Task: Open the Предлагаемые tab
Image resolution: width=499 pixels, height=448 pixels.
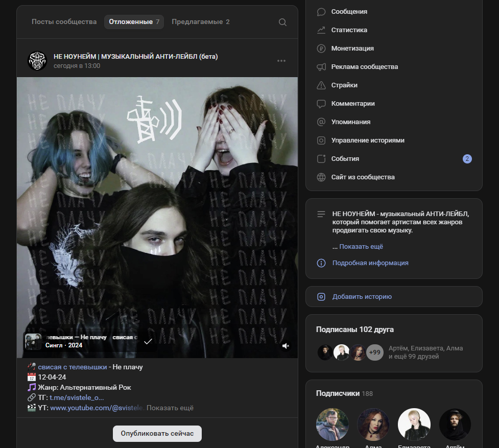Action: click(201, 22)
